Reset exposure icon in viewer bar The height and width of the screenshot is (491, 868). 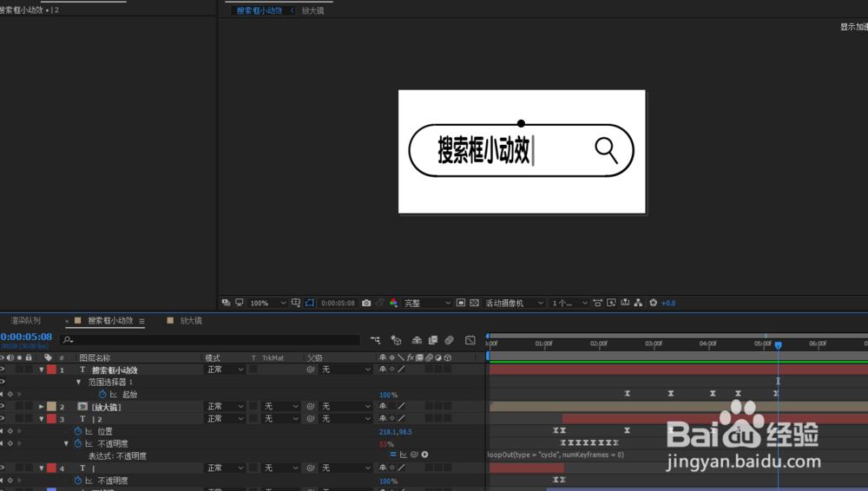click(x=654, y=303)
